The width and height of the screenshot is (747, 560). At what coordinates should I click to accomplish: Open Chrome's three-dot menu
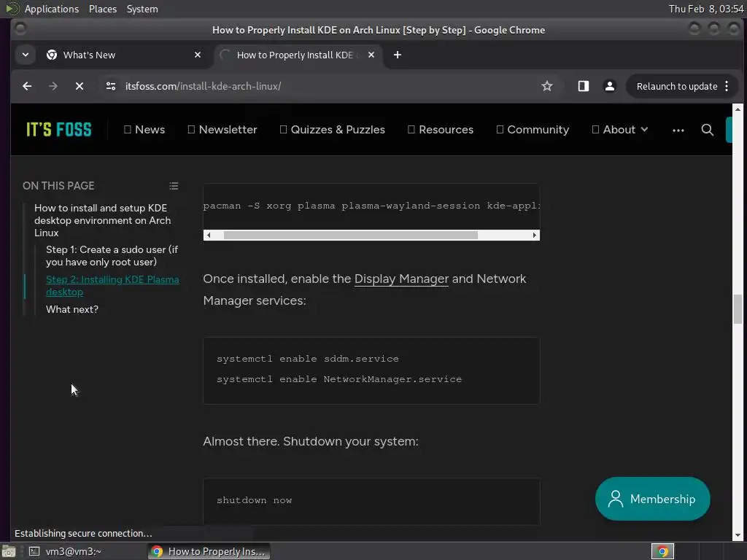pyautogui.click(x=727, y=86)
